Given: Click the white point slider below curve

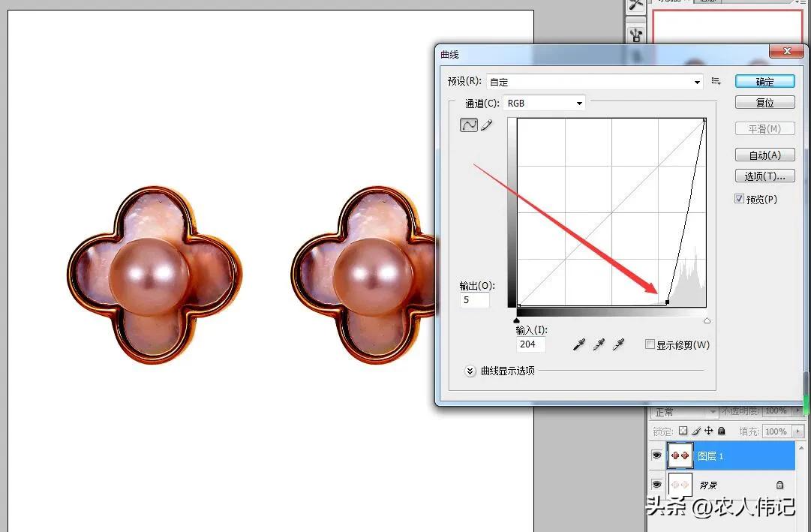Looking at the screenshot, I should tap(707, 321).
